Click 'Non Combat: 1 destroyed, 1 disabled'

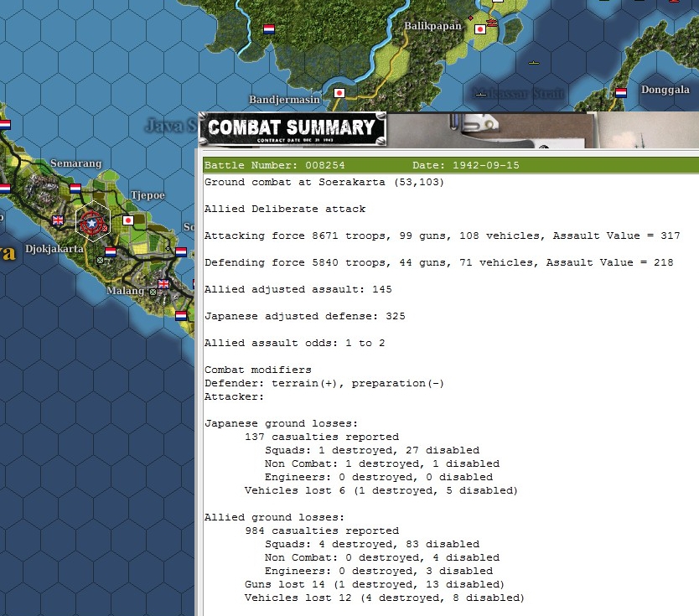[x=382, y=463]
